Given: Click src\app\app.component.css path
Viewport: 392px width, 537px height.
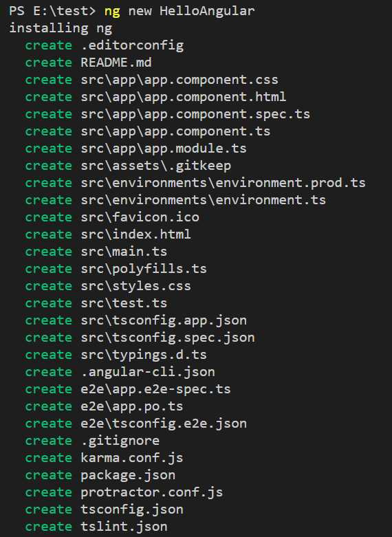Looking at the screenshot, I should point(179,80).
